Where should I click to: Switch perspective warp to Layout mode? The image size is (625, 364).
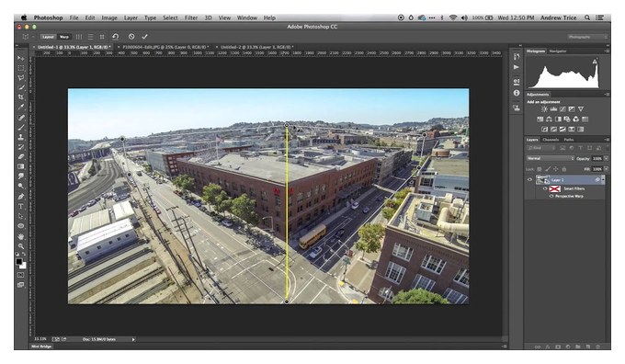click(x=48, y=37)
